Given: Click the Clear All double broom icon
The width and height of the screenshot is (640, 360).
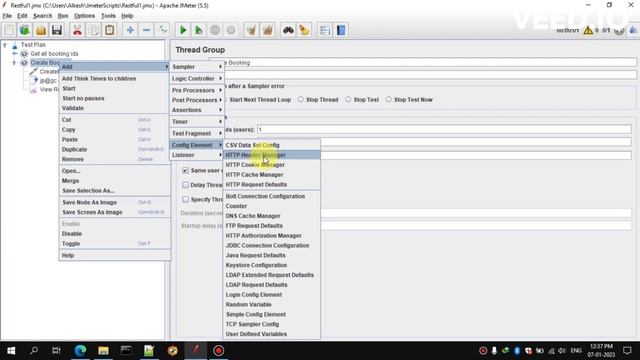Looking at the screenshot, I should point(268,30).
